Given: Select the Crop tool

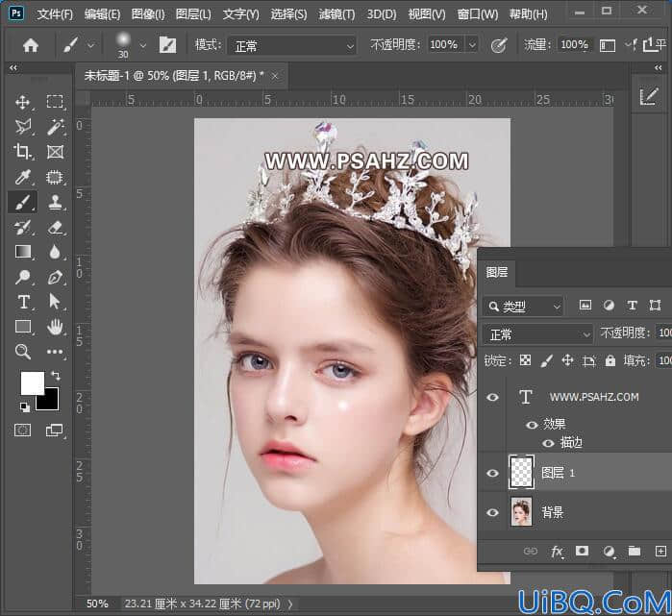Looking at the screenshot, I should tap(23, 152).
